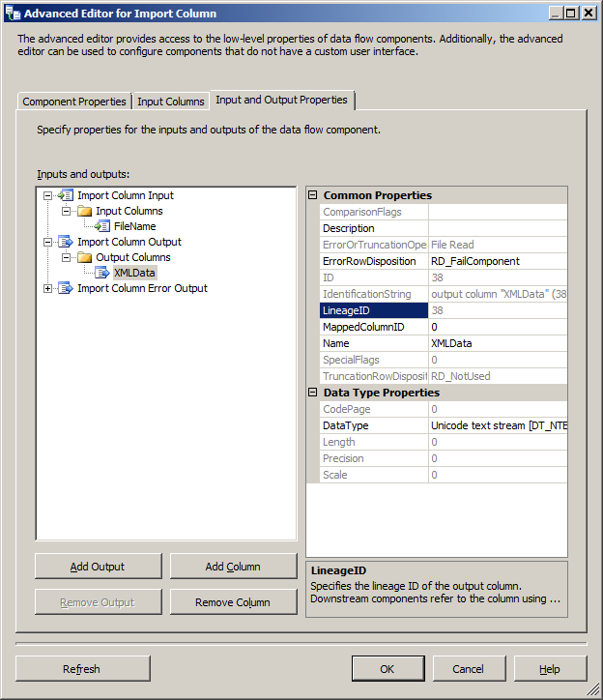This screenshot has width=603, height=700.
Task: Switch to the Input Columns tab
Action: coord(170,102)
